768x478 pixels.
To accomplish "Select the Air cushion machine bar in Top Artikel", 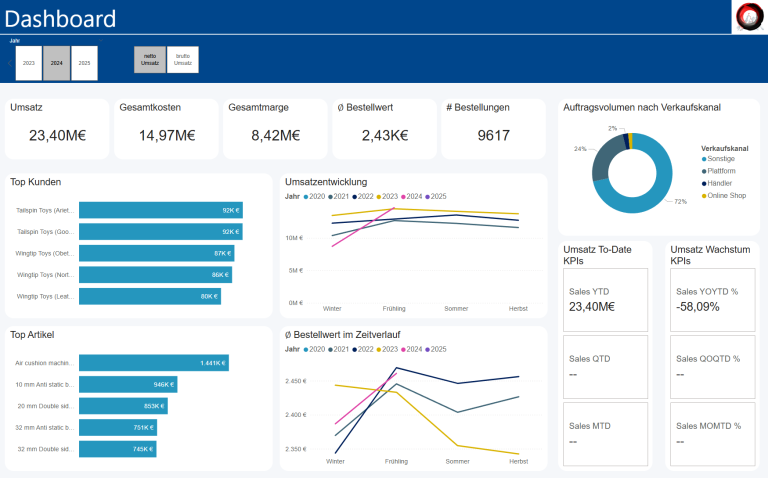I will [x=153, y=363].
